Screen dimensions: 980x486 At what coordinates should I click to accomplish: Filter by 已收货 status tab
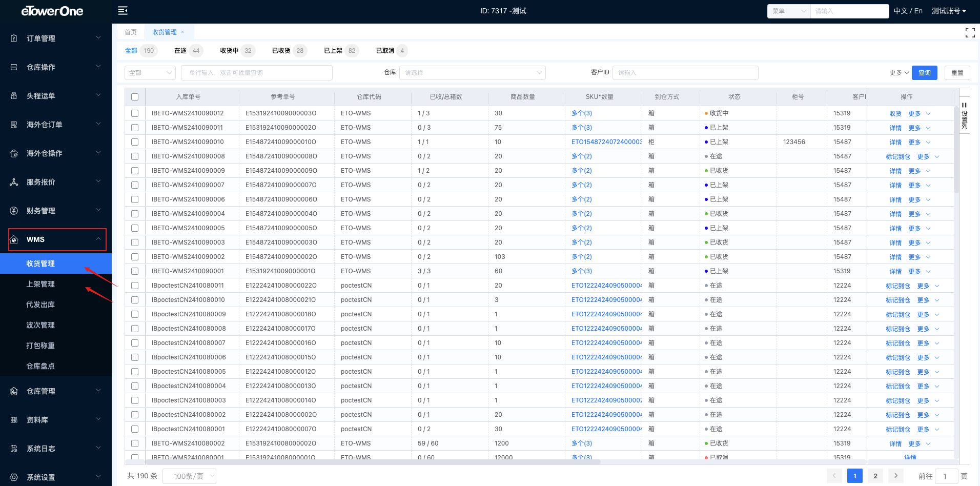(289, 51)
